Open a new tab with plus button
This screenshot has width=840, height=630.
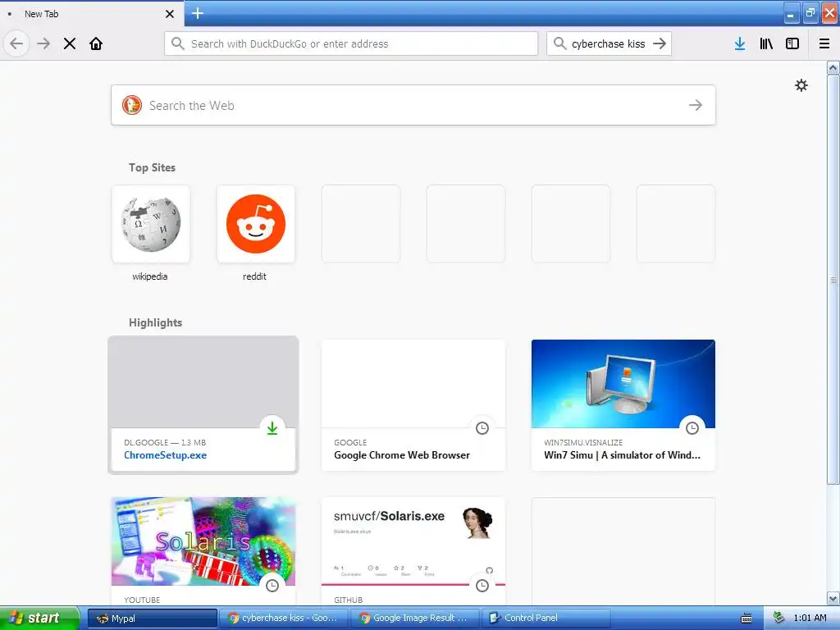[197, 13]
